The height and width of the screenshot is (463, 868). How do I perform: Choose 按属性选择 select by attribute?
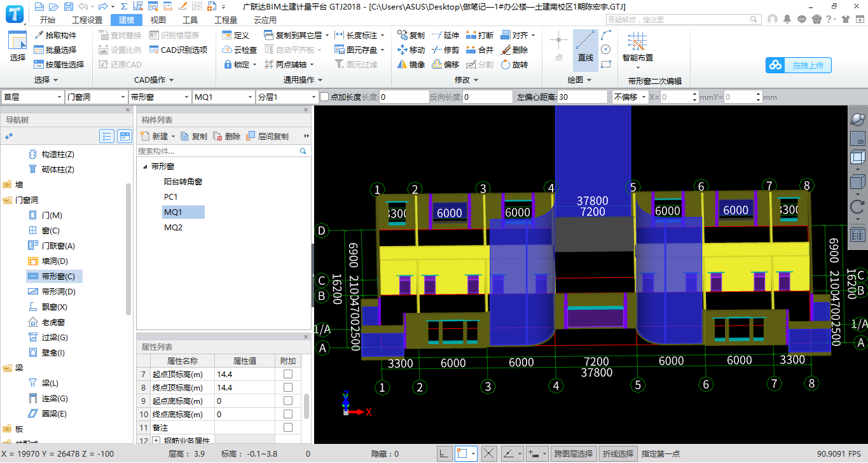[59, 64]
